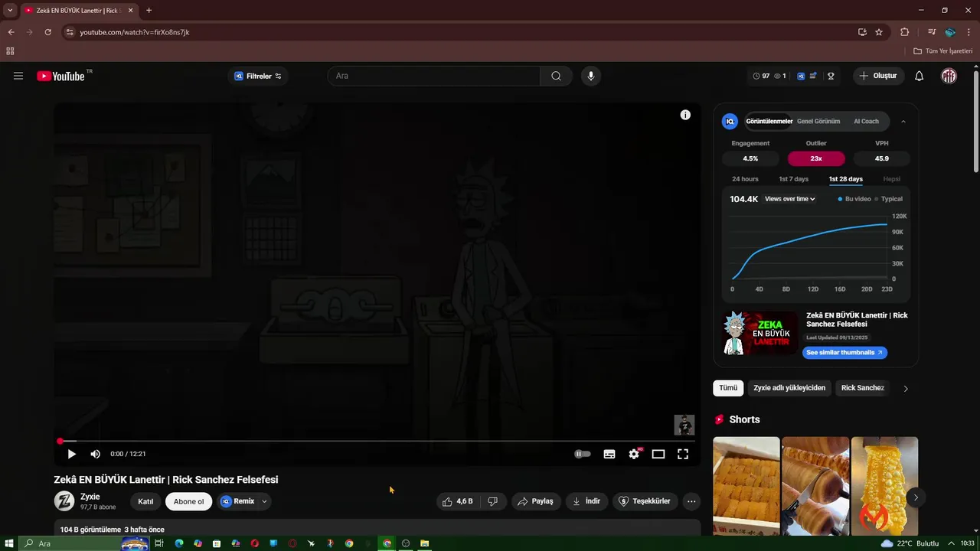Switch to 1st 28 days range
Viewport: 980px width, 551px height.
[845, 179]
